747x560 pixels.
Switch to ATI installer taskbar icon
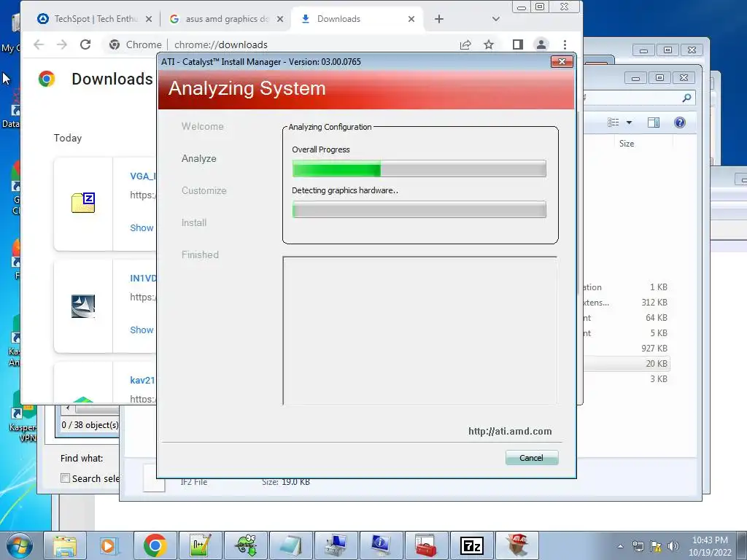pos(517,546)
